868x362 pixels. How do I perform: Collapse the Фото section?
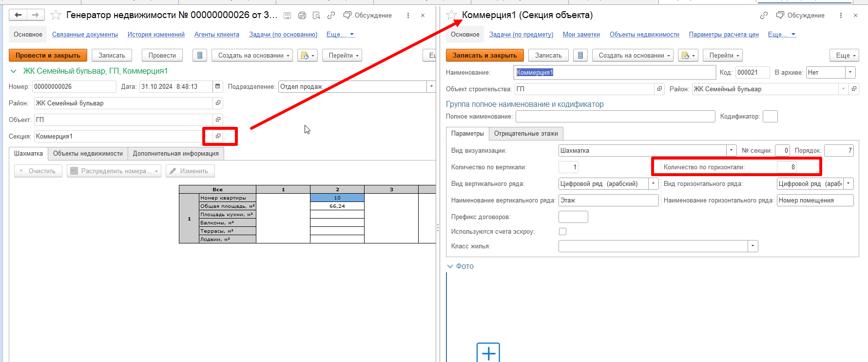[x=450, y=266]
